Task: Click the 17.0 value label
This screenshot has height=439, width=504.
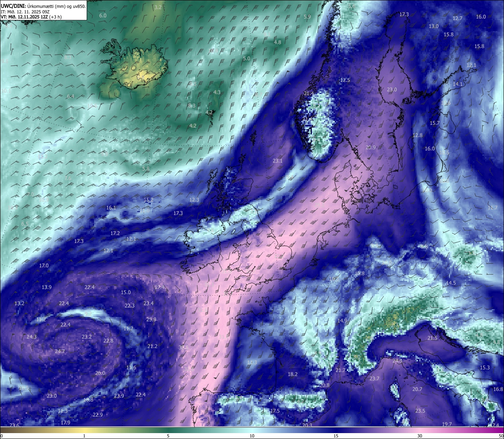Action: 44,265
